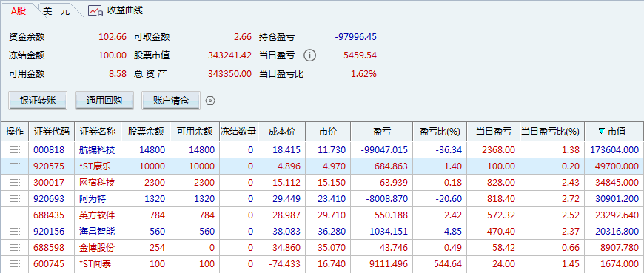Select the 海昌智能 stock name cell
The height and width of the screenshot is (273, 644).
click(97, 231)
